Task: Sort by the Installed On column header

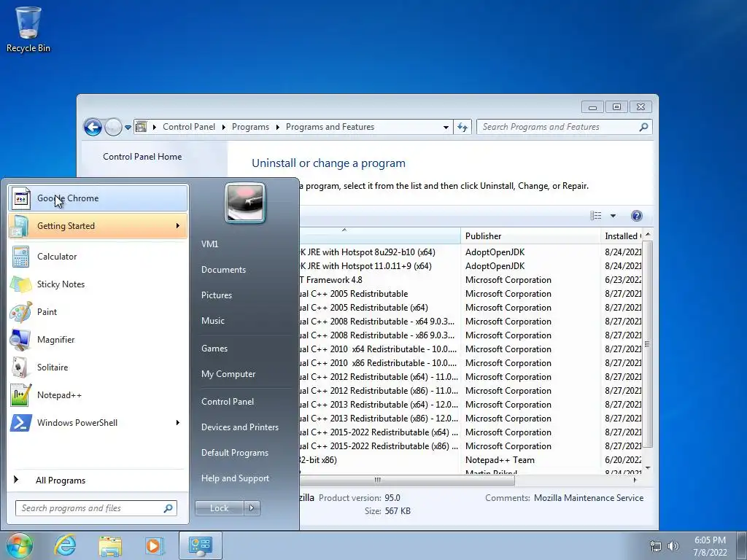Action: click(x=621, y=236)
